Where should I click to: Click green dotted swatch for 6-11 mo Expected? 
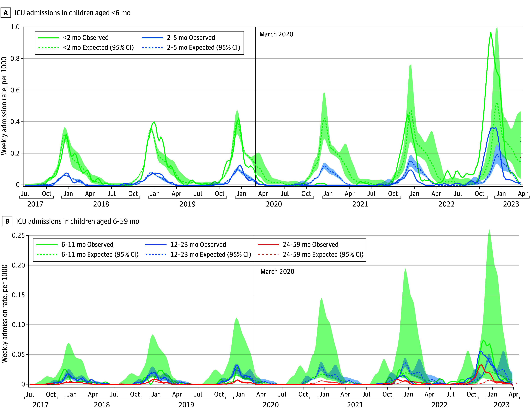coord(47,255)
